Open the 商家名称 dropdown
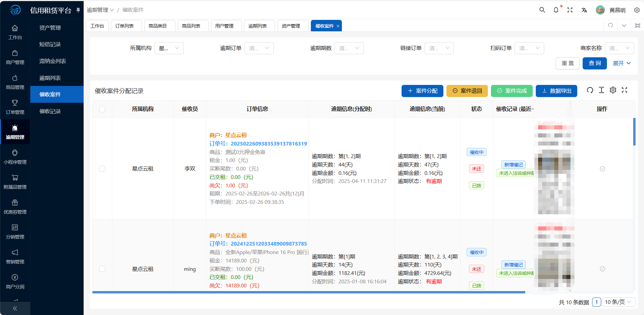This screenshot has width=644, height=315. tap(619, 48)
